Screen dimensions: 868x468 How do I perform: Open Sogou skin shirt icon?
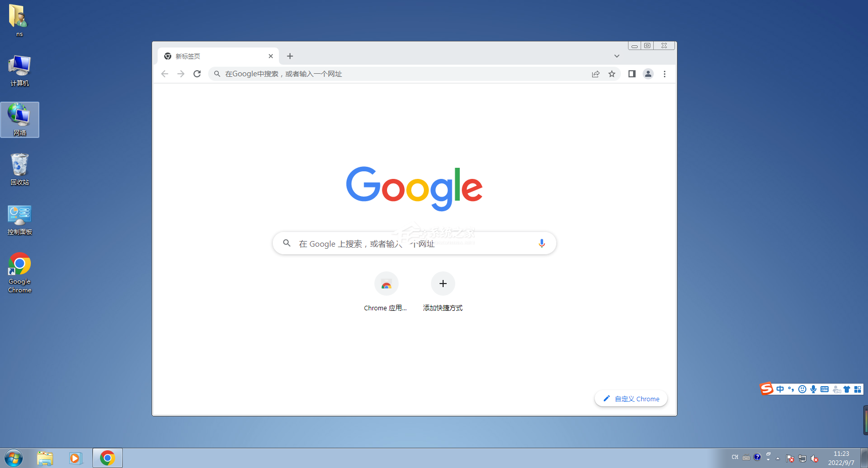tap(847, 389)
